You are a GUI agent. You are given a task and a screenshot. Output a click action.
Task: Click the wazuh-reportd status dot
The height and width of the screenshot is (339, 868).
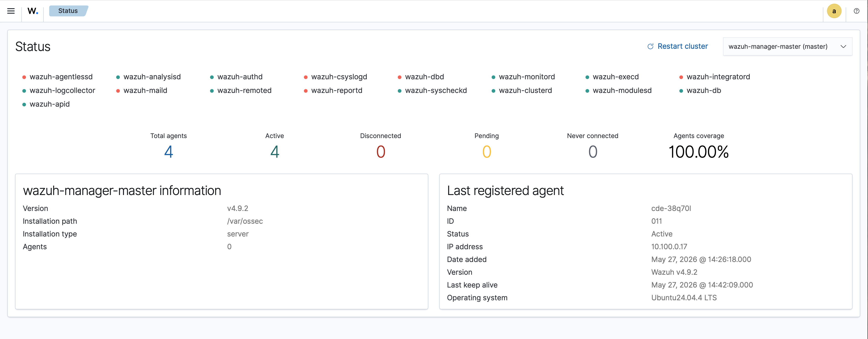(x=306, y=91)
